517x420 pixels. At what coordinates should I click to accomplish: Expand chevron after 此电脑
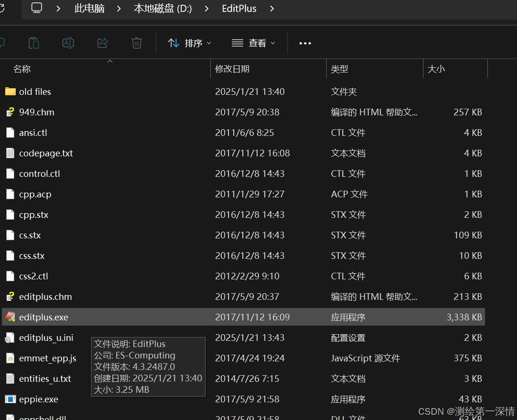click(119, 9)
